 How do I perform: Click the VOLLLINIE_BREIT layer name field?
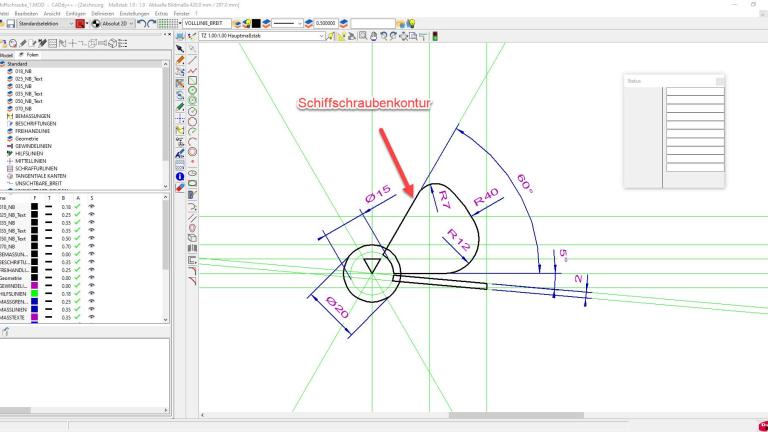tap(207, 24)
